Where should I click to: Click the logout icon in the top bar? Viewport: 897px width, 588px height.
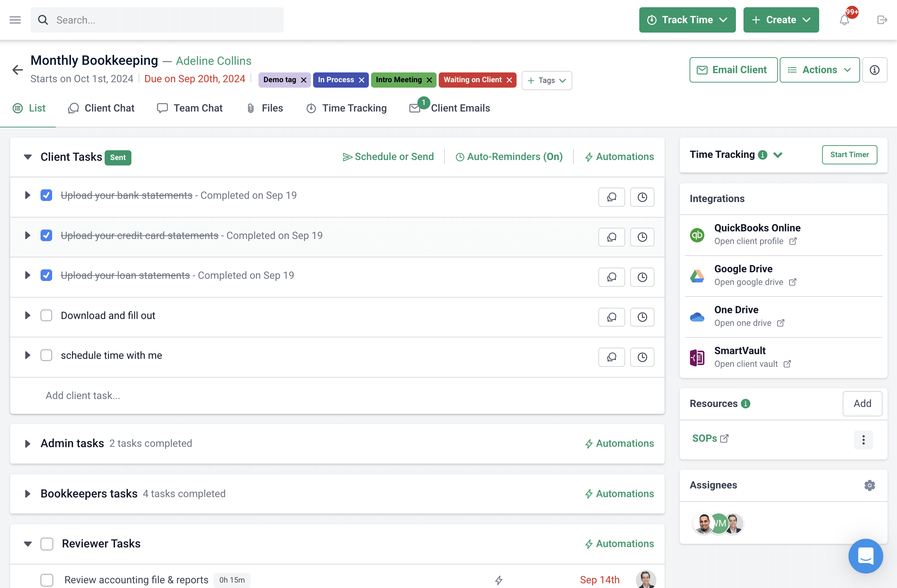882,20
